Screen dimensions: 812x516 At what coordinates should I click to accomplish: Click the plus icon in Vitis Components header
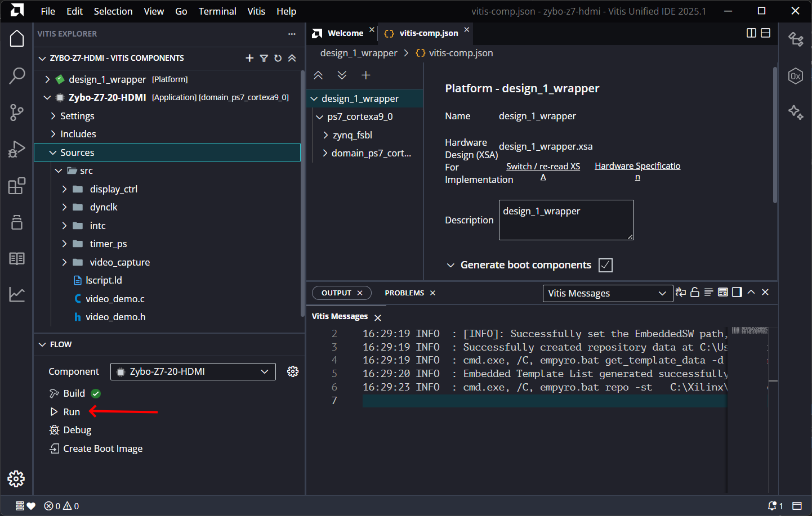pos(249,58)
